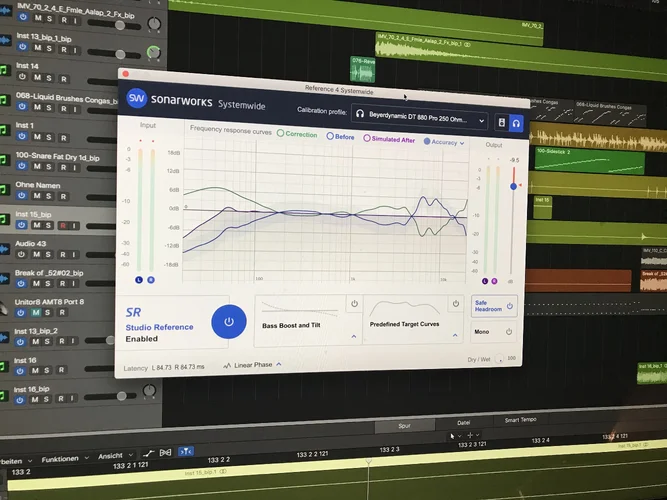Enable input monitoring on Audio 43

(74, 254)
